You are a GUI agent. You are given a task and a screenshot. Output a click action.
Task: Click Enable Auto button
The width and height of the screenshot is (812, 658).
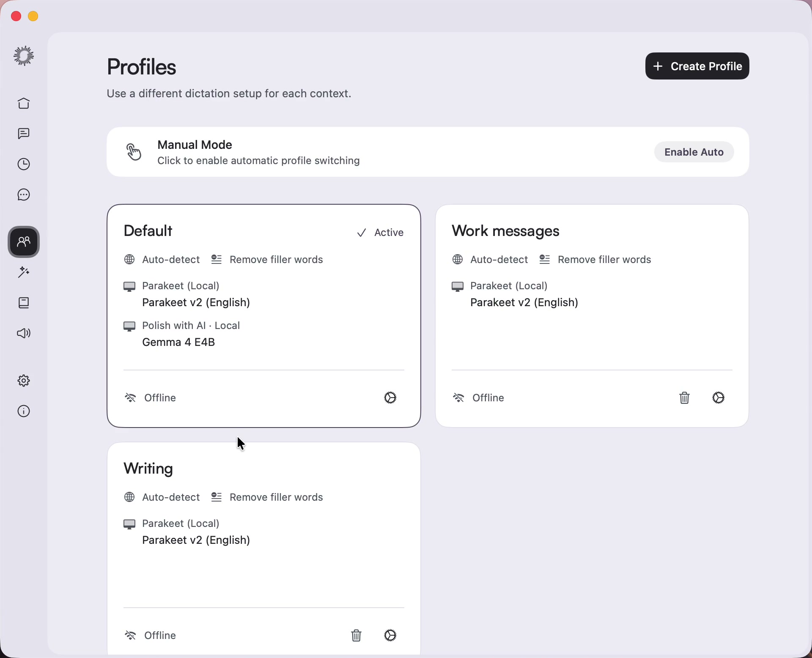694,152
